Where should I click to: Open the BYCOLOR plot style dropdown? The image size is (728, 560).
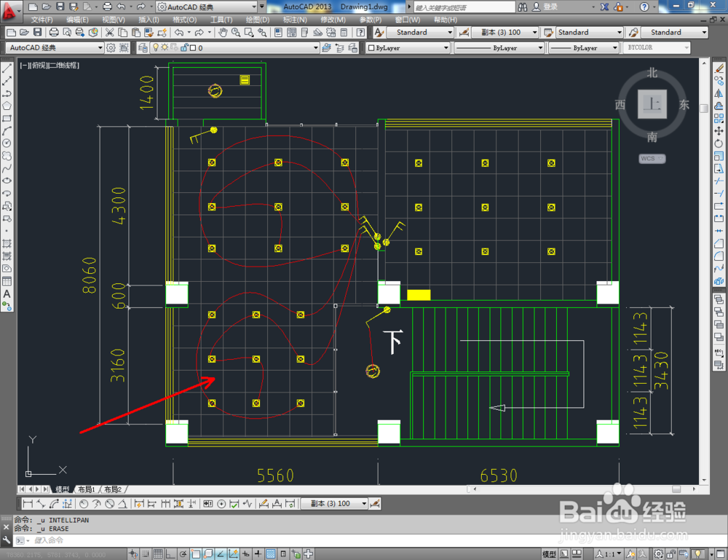[x=656, y=47]
